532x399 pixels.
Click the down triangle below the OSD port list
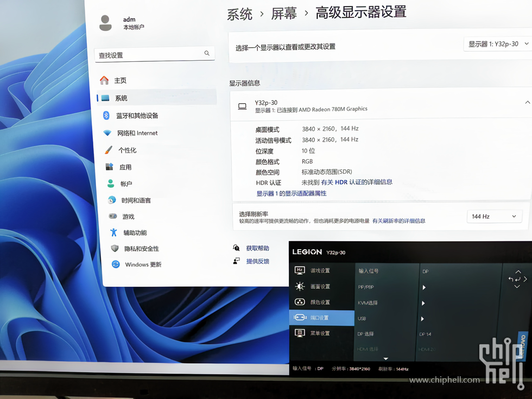(x=386, y=359)
